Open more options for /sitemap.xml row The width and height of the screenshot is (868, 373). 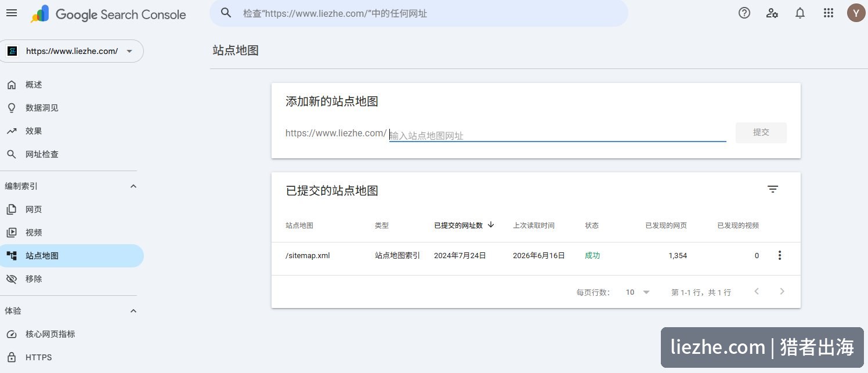pyautogui.click(x=780, y=255)
